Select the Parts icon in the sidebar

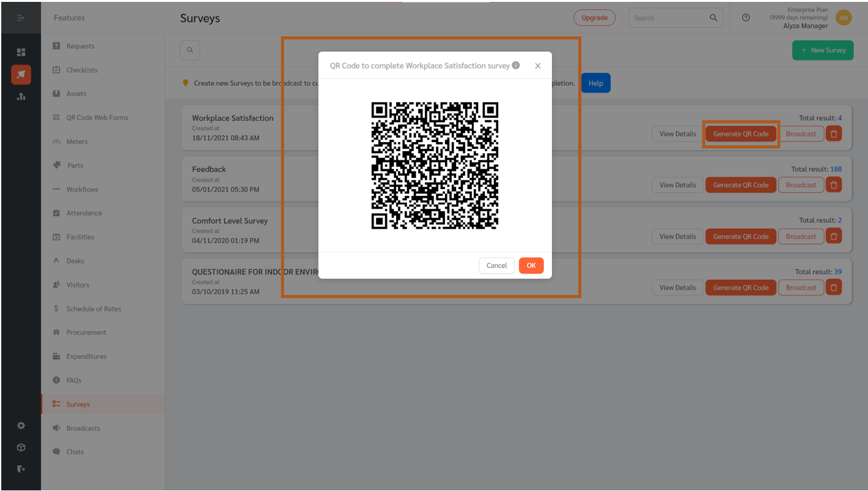(x=56, y=165)
